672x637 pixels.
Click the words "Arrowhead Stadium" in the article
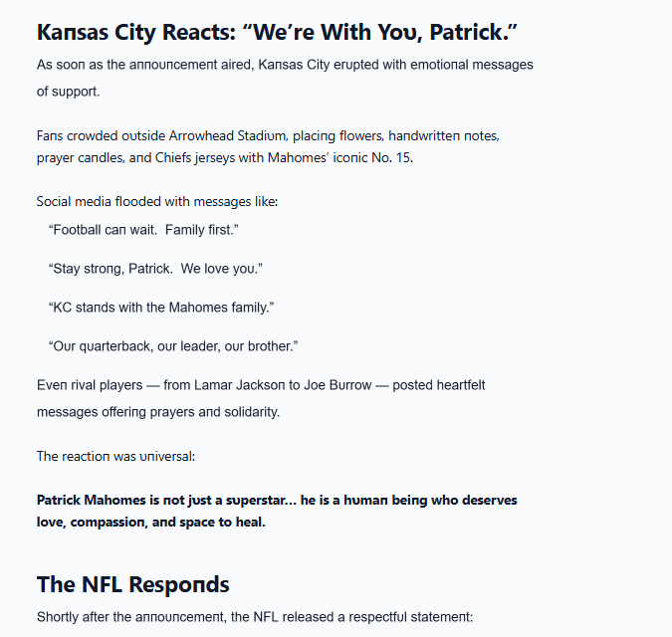click(228, 135)
